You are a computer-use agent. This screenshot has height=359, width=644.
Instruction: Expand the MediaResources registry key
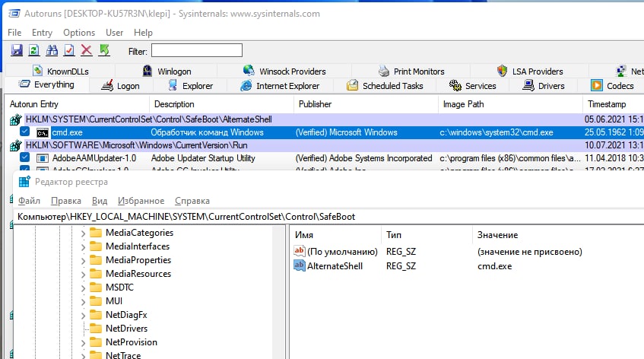point(83,275)
